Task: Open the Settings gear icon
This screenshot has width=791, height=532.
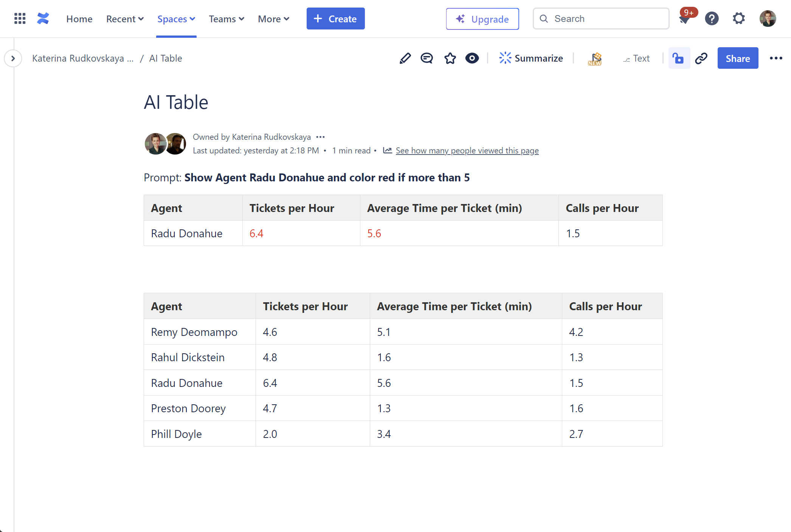Action: click(738, 19)
